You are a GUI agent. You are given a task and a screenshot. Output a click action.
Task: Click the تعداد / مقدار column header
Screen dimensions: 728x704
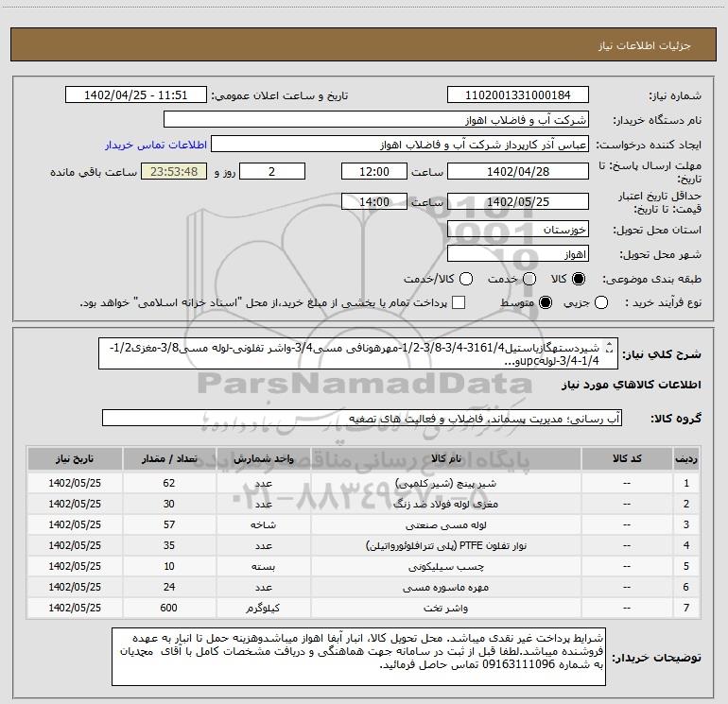(169, 458)
